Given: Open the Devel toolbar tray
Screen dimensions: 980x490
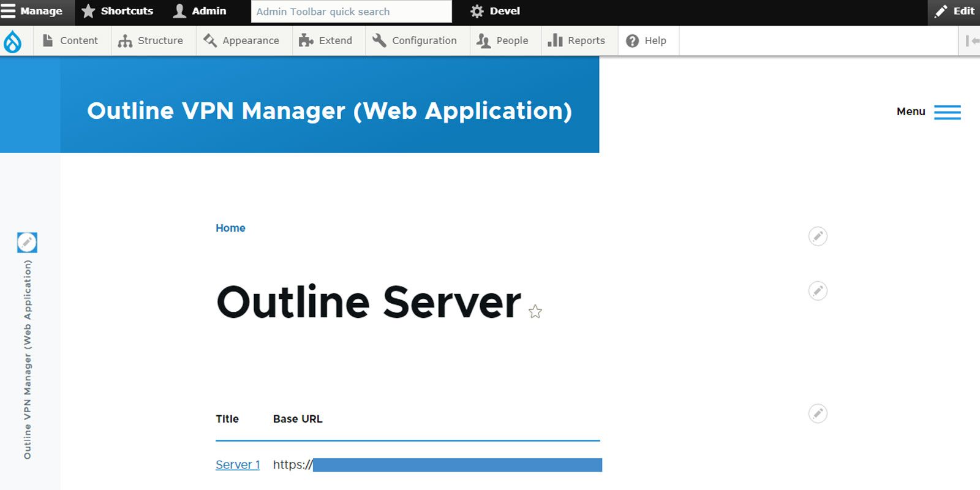Looking at the screenshot, I should (x=496, y=11).
